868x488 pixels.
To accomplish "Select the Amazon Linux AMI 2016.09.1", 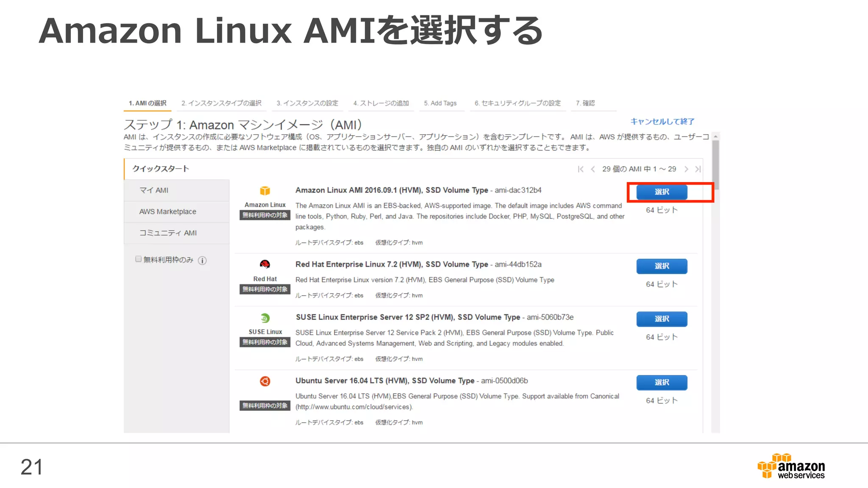I will click(662, 192).
